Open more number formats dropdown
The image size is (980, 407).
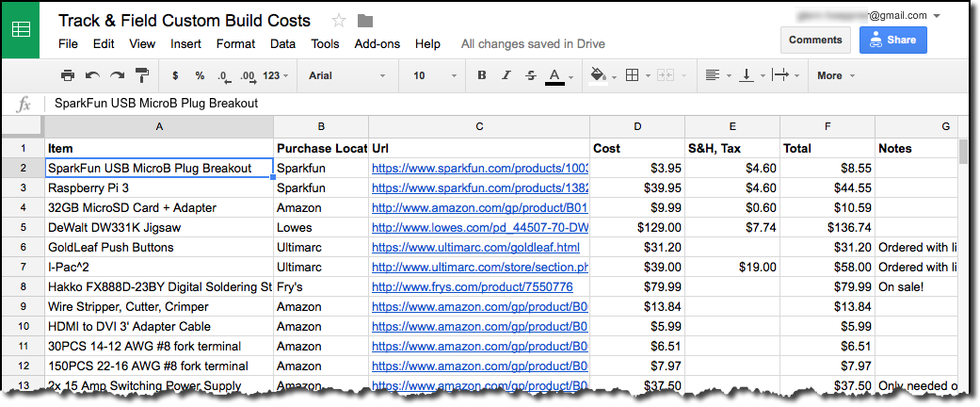coord(276,75)
